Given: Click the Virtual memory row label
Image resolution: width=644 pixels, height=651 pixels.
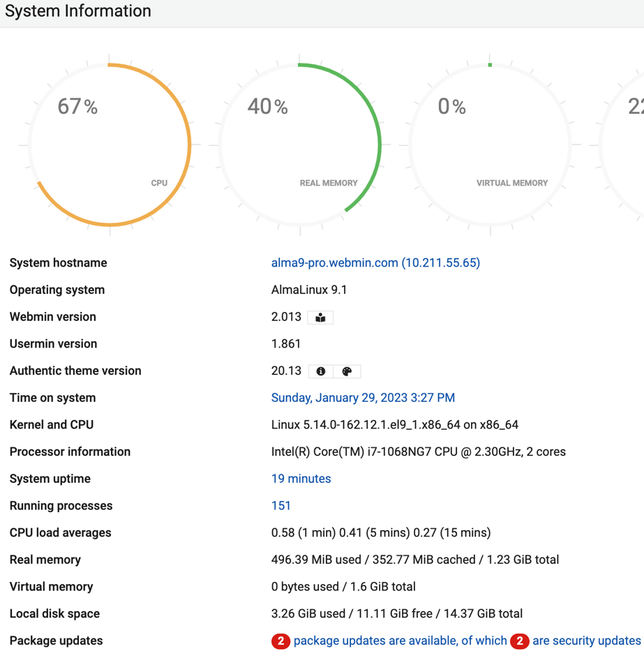Looking at the screenshot, I should click(51, 587).
